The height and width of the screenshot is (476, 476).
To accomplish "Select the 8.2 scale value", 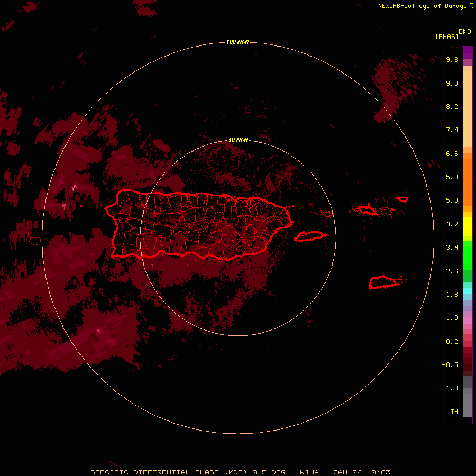I will point(452,106).
